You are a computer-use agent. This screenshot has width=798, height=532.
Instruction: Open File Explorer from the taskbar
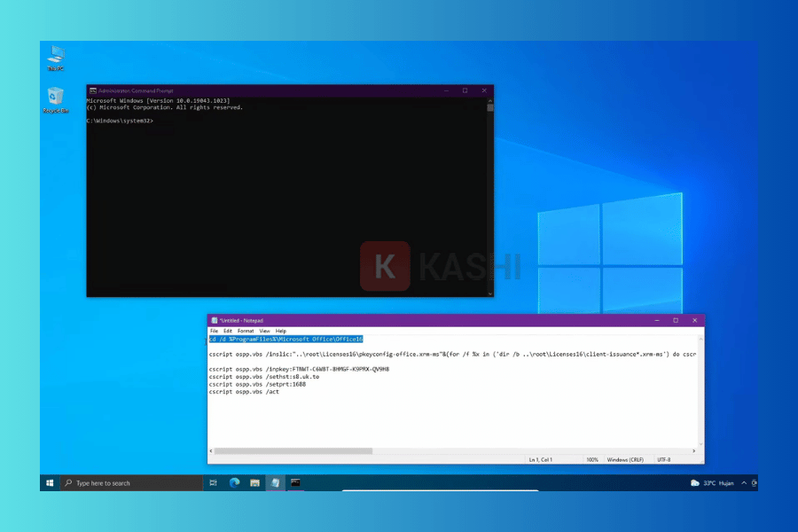[254, 483]
